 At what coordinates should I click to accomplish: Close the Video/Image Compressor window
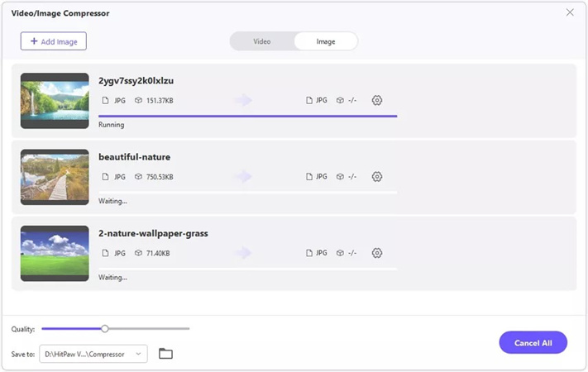pyautogui.click(x=570, y=12)
